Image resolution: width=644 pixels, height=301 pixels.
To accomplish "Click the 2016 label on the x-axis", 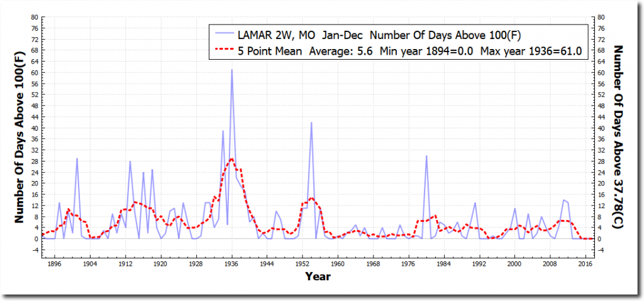I will (586, 264).
